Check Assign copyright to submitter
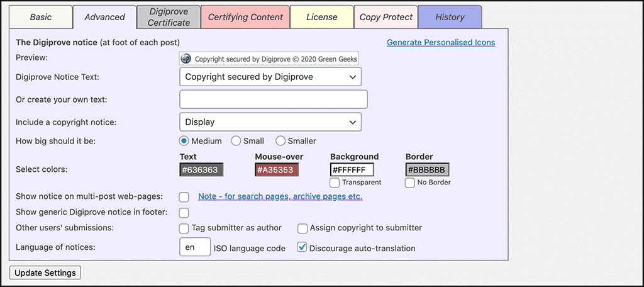This screenshot has width=644, height=287. tap(303, 228)
